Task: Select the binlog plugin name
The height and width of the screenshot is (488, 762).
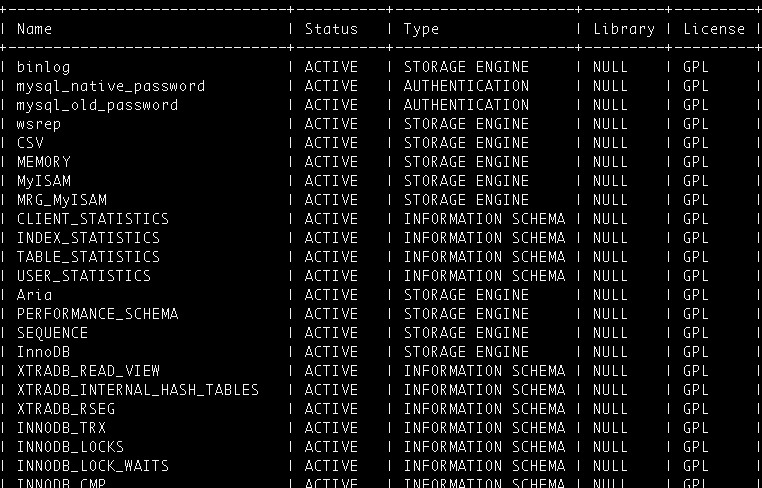Action: pos(43,67)
